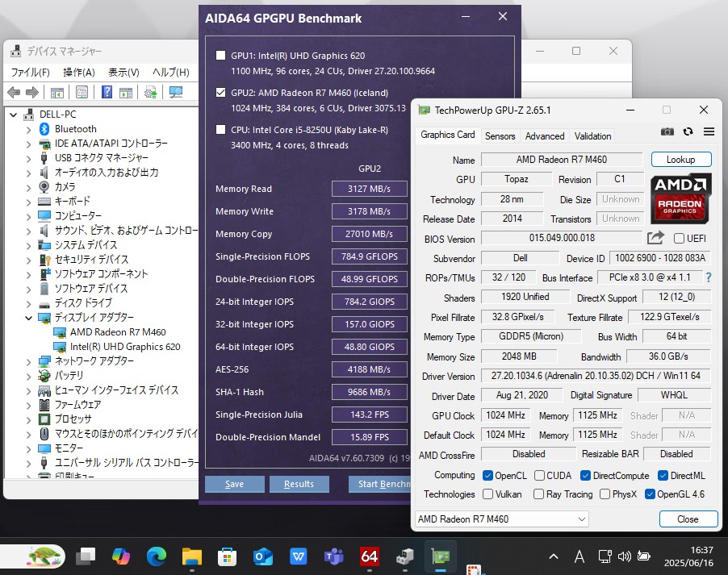Open Microsoft Teams from the taskbar
The height and width of the screenshot is (575, 728).
pos(333,556)
